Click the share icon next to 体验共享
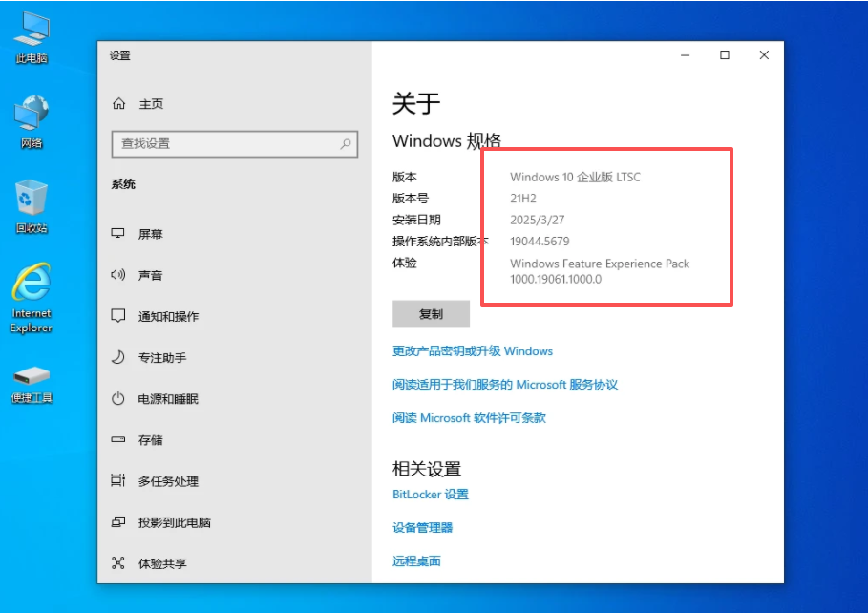This screenshot has height=613, width=868. tap(117, 563)
